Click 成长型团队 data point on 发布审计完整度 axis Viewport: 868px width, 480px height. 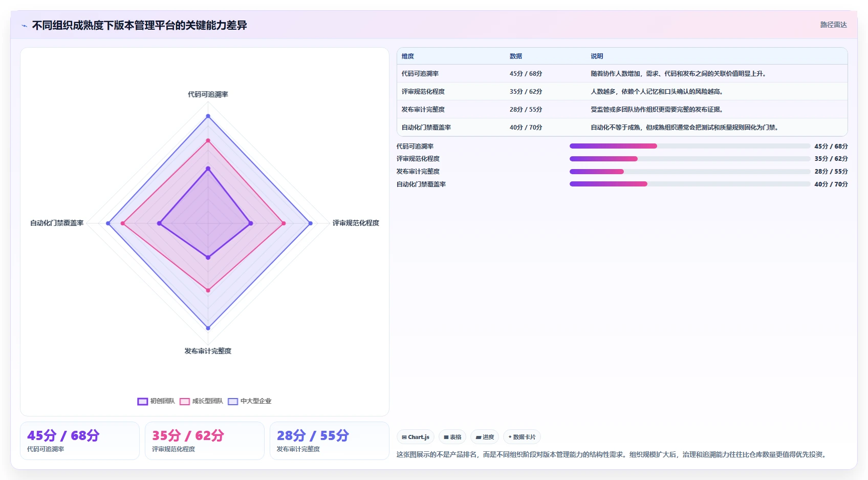click(x=208, y=290)
